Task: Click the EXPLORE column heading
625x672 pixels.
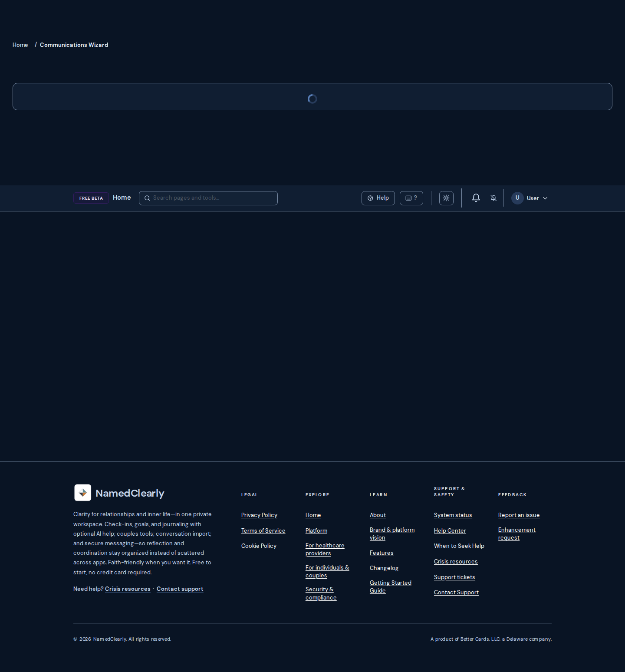Action: pos(317,494)
